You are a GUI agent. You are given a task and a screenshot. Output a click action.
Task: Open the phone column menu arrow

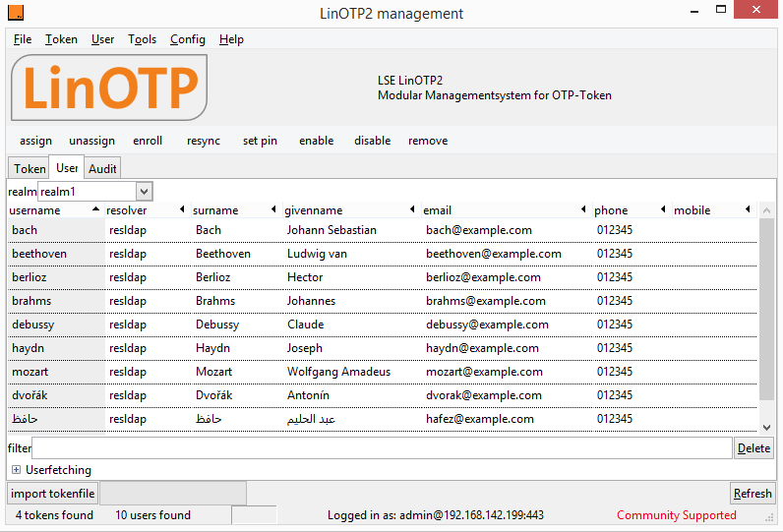click(x=662, y=209)
